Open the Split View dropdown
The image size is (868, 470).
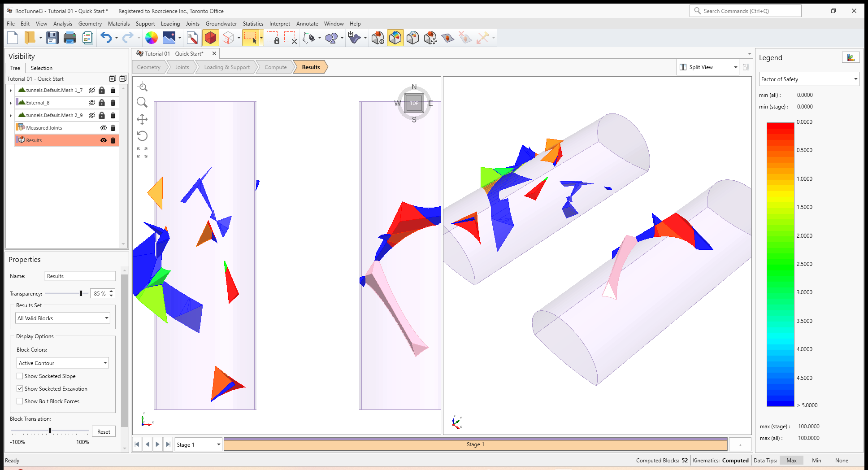coord(707,67)
